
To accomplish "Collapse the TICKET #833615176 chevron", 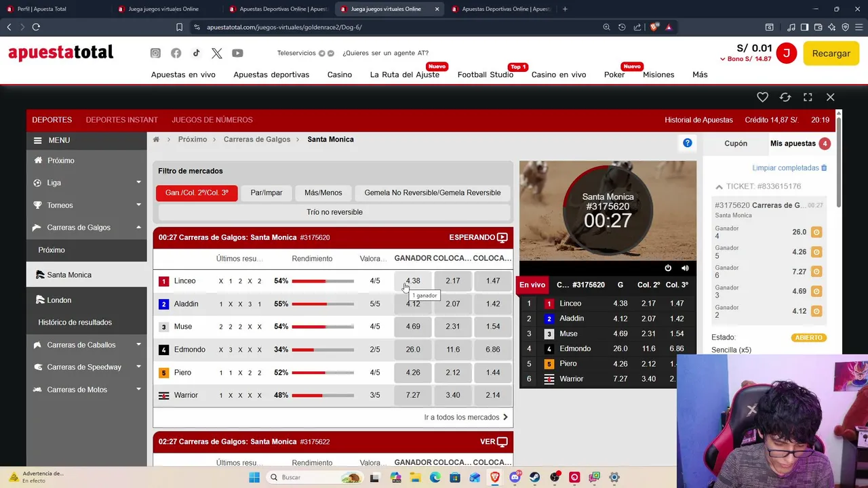I will click(719, 186).
